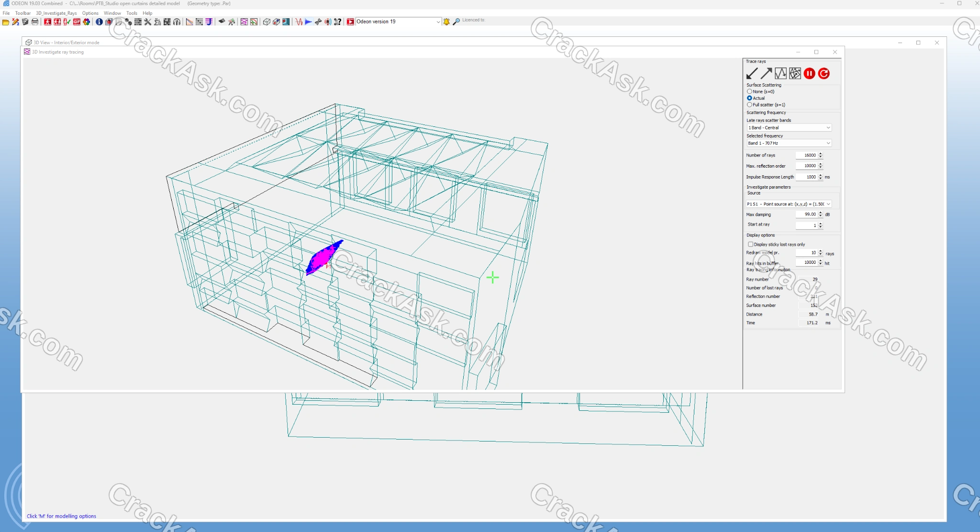Viewport: 980px width, 532px height.
Task: Click the reflection path trace icon
Action: 780,73
